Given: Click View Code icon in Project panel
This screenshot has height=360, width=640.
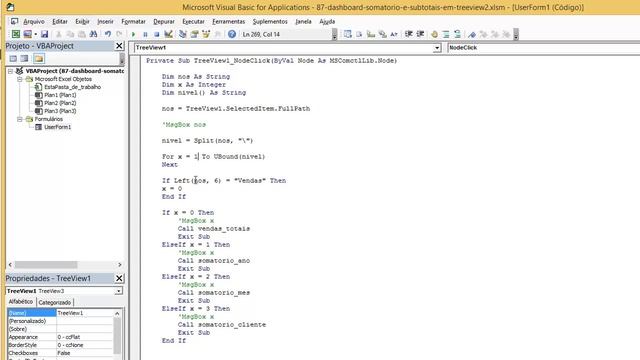Looking at the screenshot, I should 13,58.
